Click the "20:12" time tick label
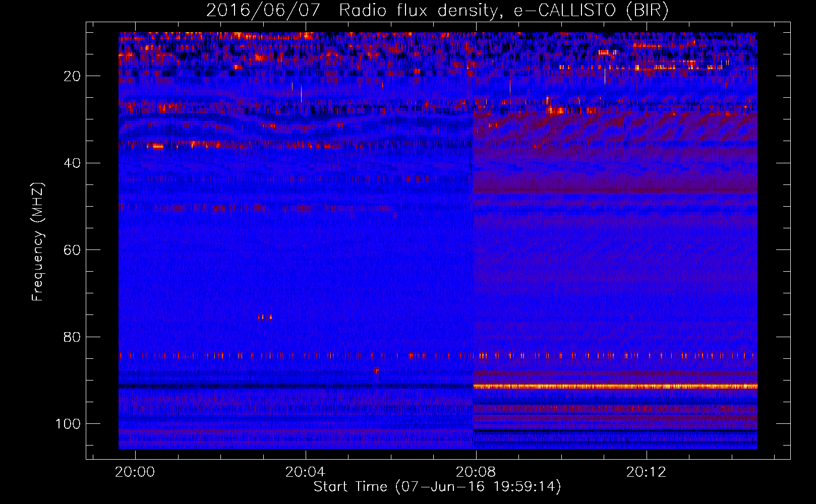This screenshot has height=504, width=816. 647,472
